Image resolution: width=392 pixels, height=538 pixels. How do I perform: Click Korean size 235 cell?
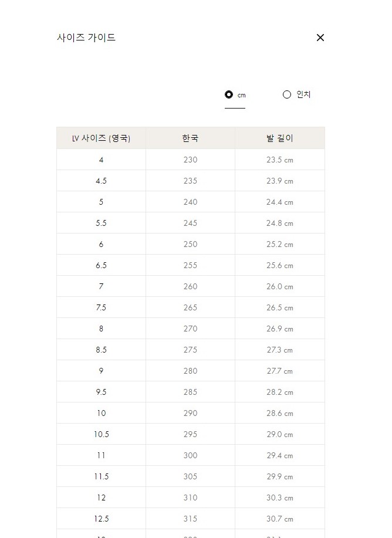tap(190, 181)
